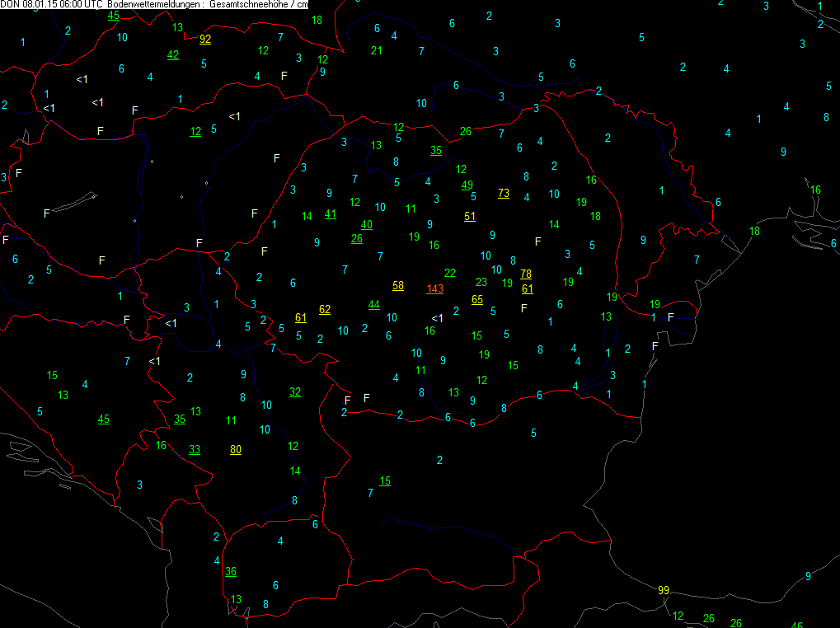Select the green 22 station value
This screenshot has height=628, width=840.
tap(450, 273)
